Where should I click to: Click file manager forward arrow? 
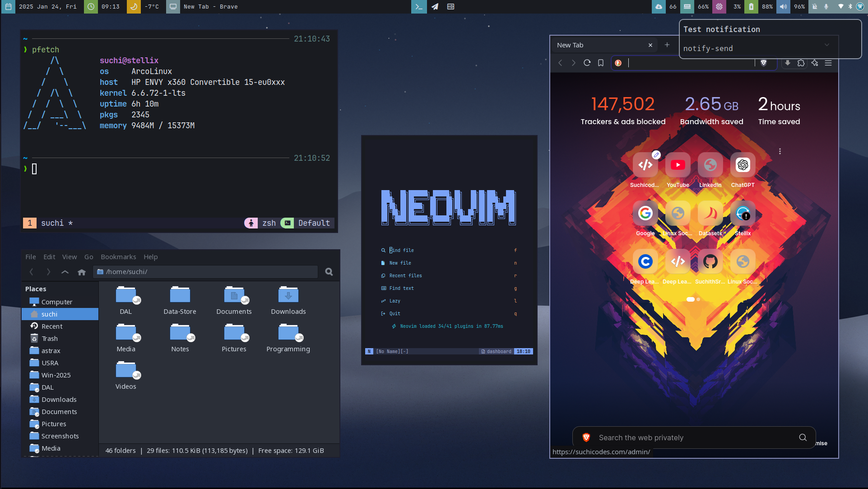48,272
